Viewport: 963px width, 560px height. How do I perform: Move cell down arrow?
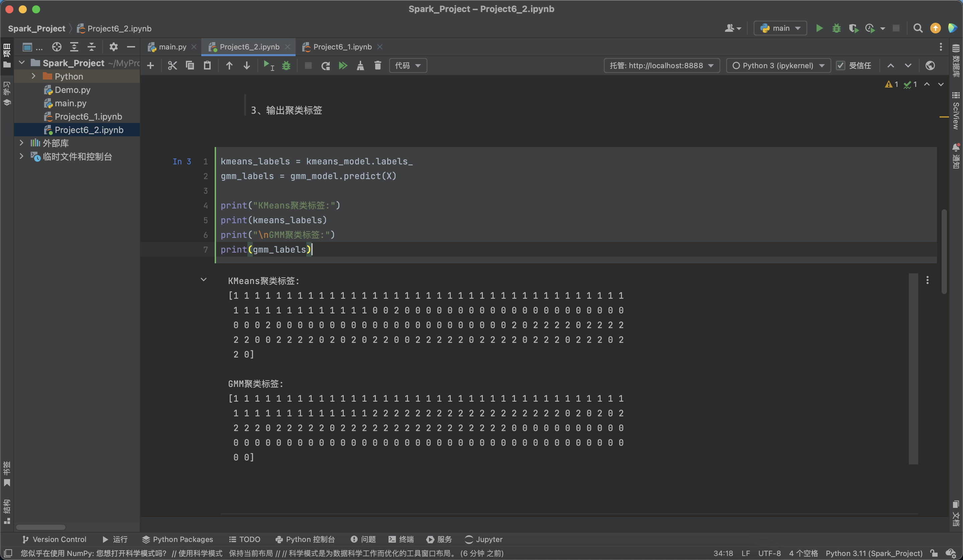[x=247, y=66]
